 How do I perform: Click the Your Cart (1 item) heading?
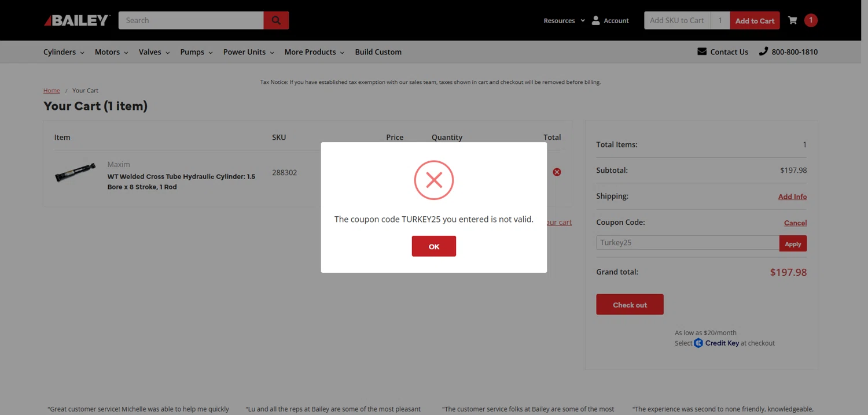point(95,106)
